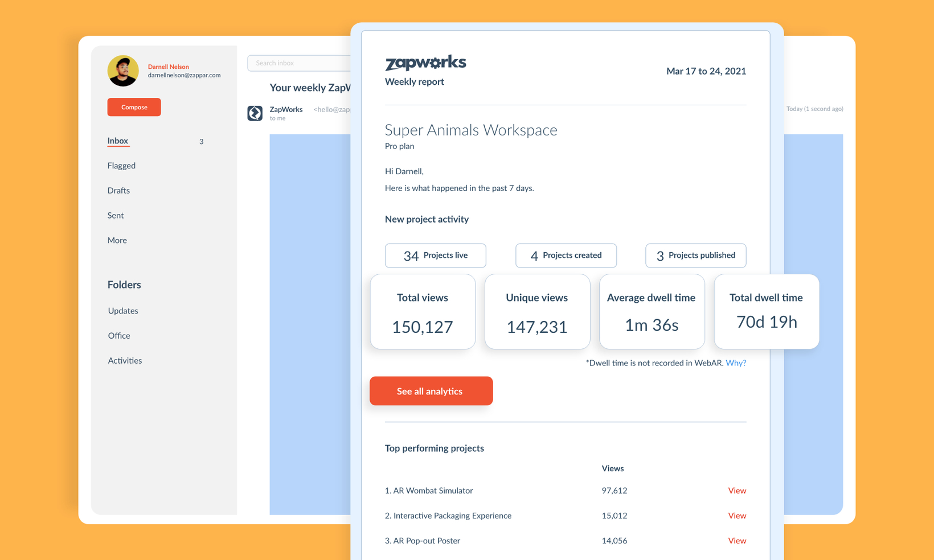Click Darnell Nelson's profile avatar

pyautogui.click(x=123, y=71)
